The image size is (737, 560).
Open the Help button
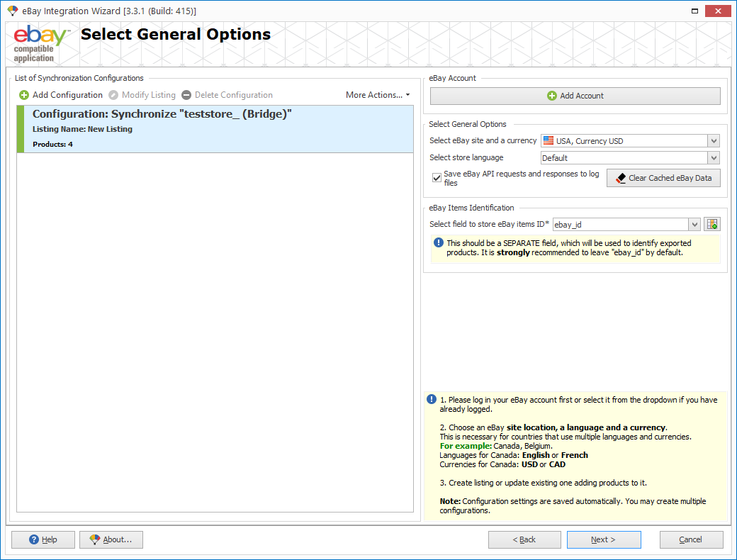click(x=43, y=539)
